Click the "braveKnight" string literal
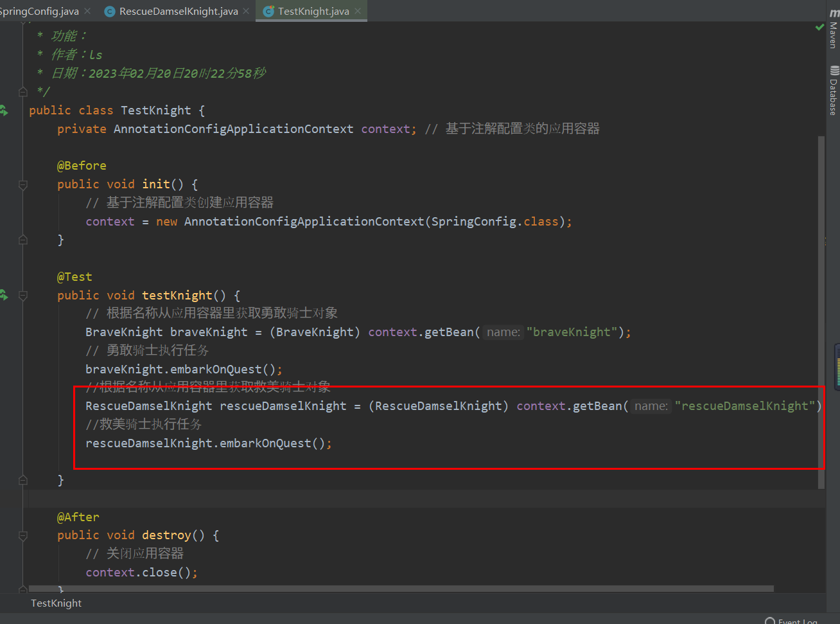The width and height of the screenshot is (840, 624). 572,332
